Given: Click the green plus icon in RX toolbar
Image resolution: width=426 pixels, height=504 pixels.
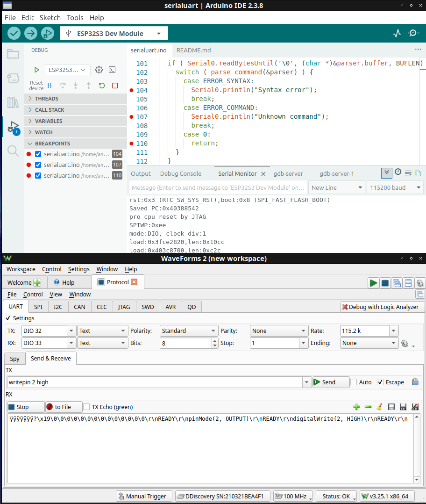Looking at the screenshot, I should coord(356,407).
